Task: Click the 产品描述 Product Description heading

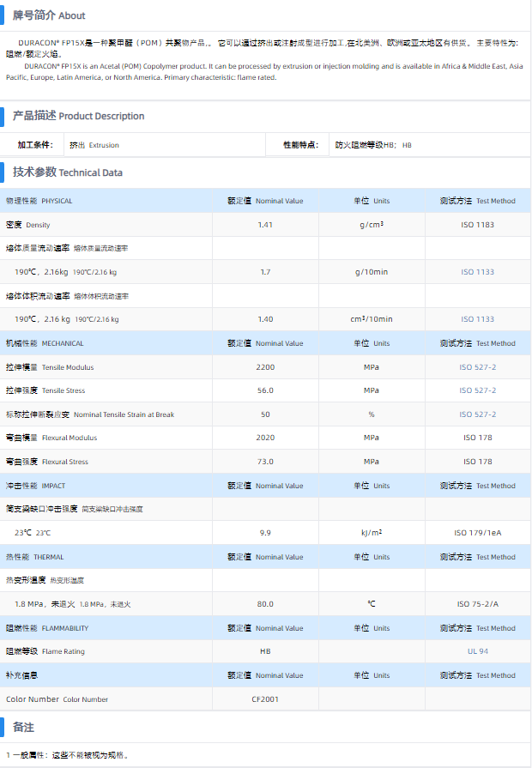Action: (78, 116)
